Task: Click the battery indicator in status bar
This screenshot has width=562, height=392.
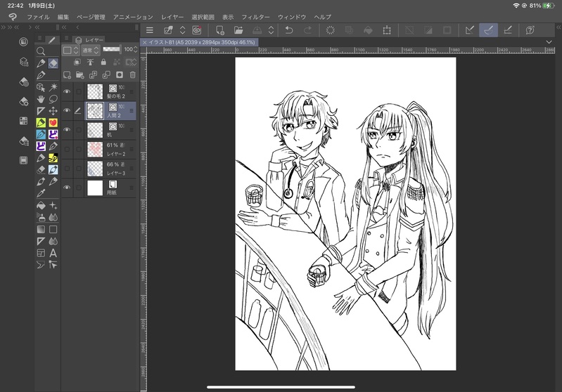Action: tap(548, 6)
